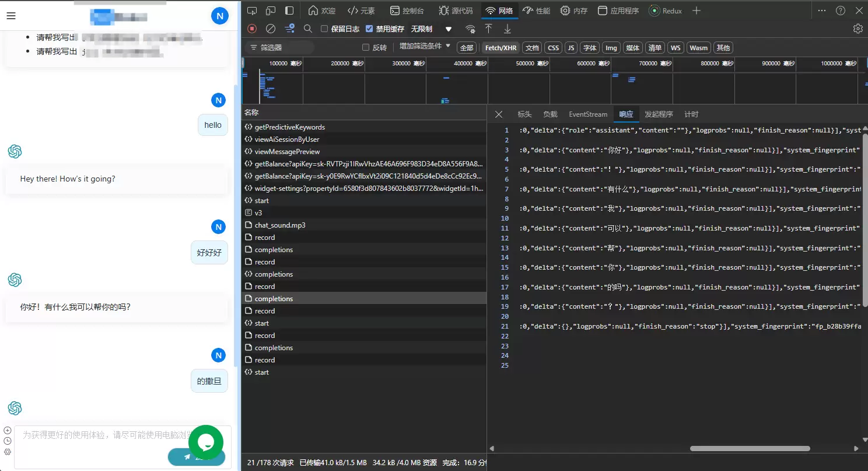The width and height of the screenshot is (868, 471).
Task: Toggle the Fetch/XHR filter
Action: (501, 48)
